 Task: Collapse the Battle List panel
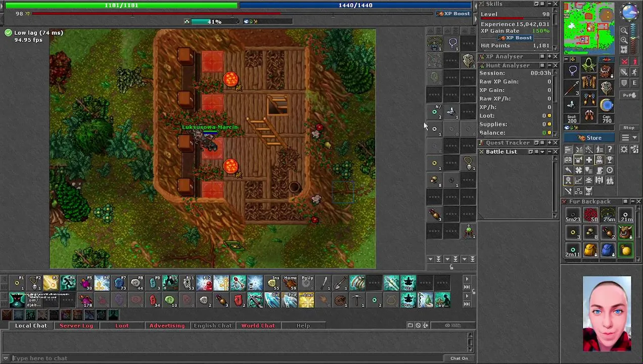[548, 152]
